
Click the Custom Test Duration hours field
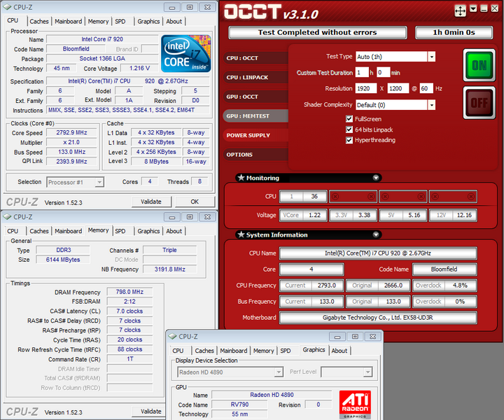tap(362, 73)
